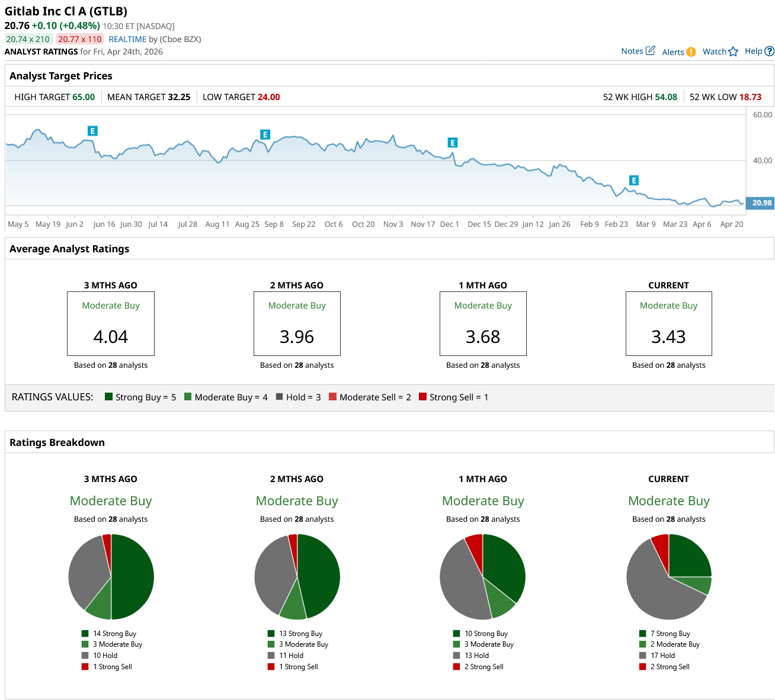Viewport: 775px width, 700px height.
Task: Click the earnings E marker near Sep 8
Action: tap(265, 134)
